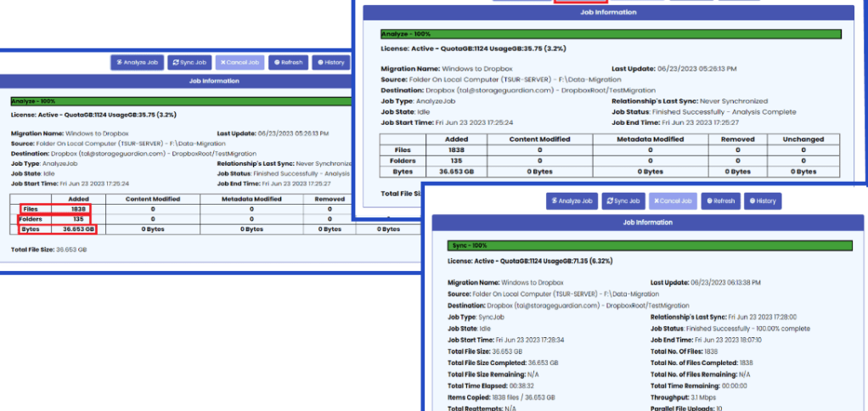This screenshot has width=868, height=411.
Task: Click the Sync - 100% progress bar
Action: [x=650, y=245]
